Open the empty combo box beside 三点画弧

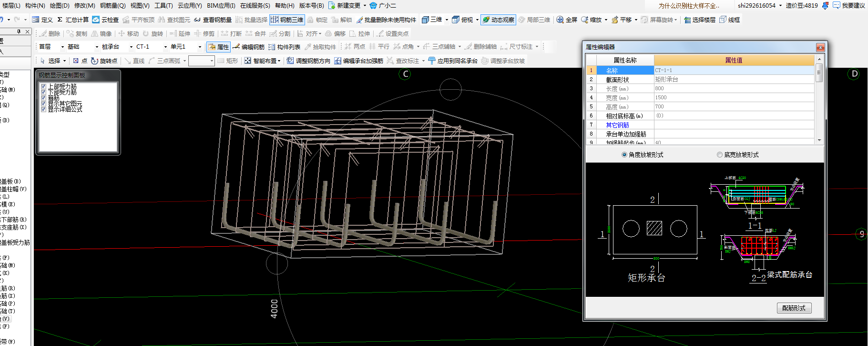tap(201, 61)
